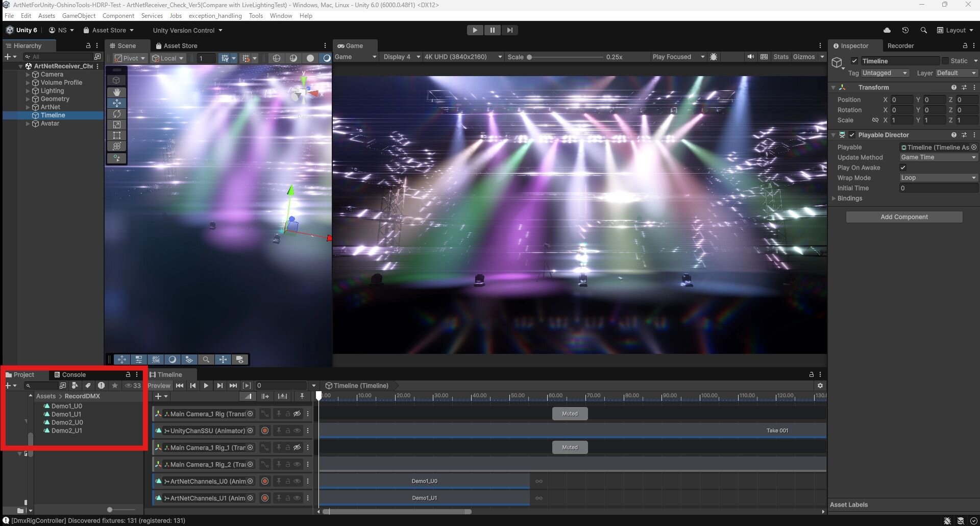Toggle the Play On Awake checkbox
Image resolution: width=980 pixels, height=526 pixels.
pyautogui.click(x=903, y=168)
